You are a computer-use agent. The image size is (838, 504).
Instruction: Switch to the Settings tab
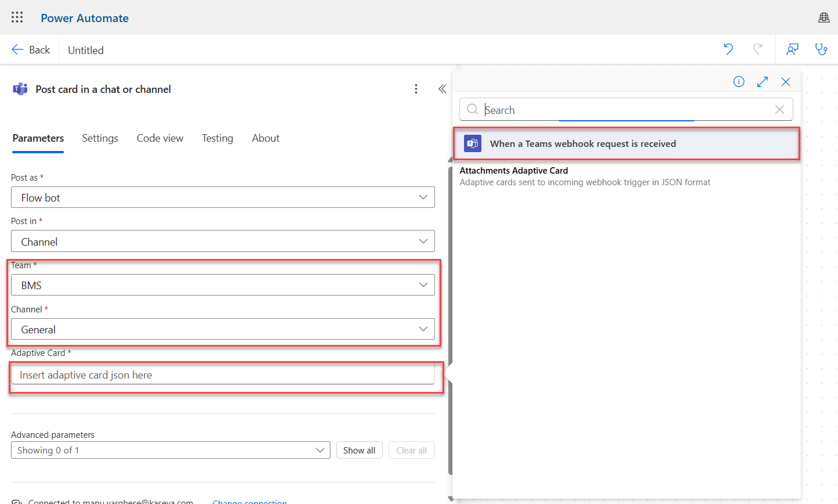pos(100,138)
